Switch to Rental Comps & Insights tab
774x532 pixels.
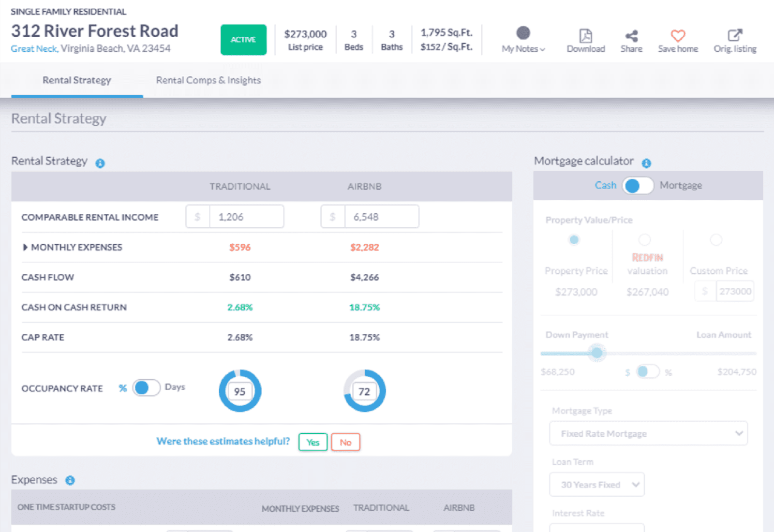point(208,80)
